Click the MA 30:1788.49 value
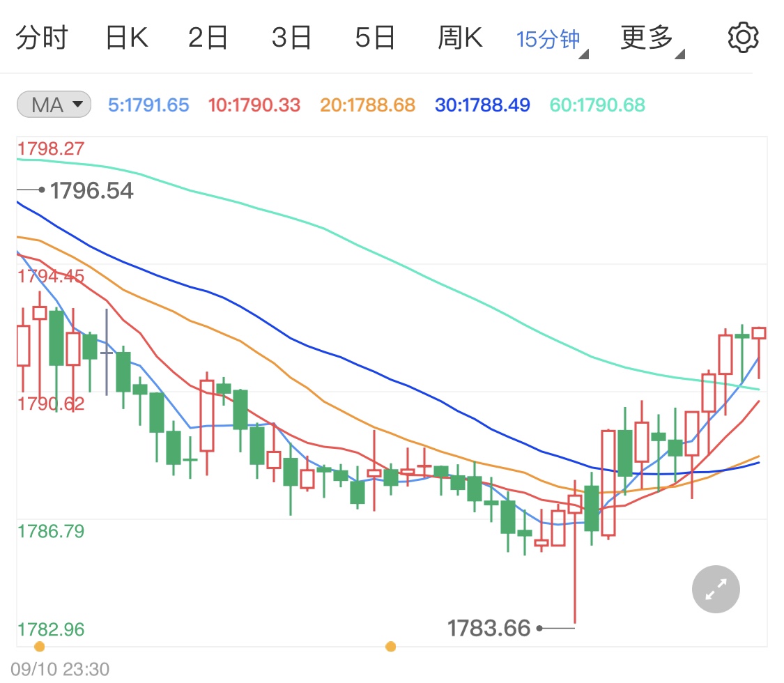Viewport: 784px width, 683px height. click(x=482, y=105)
